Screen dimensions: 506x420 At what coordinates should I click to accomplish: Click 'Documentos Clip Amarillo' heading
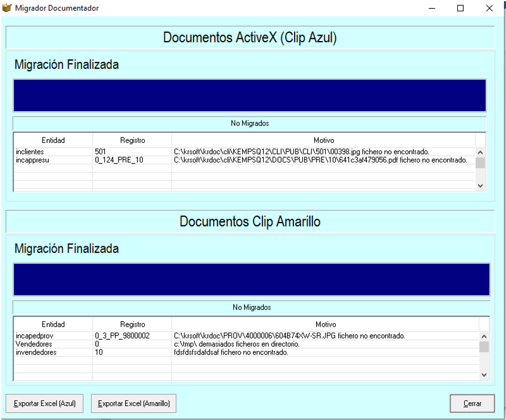point(250,222)
